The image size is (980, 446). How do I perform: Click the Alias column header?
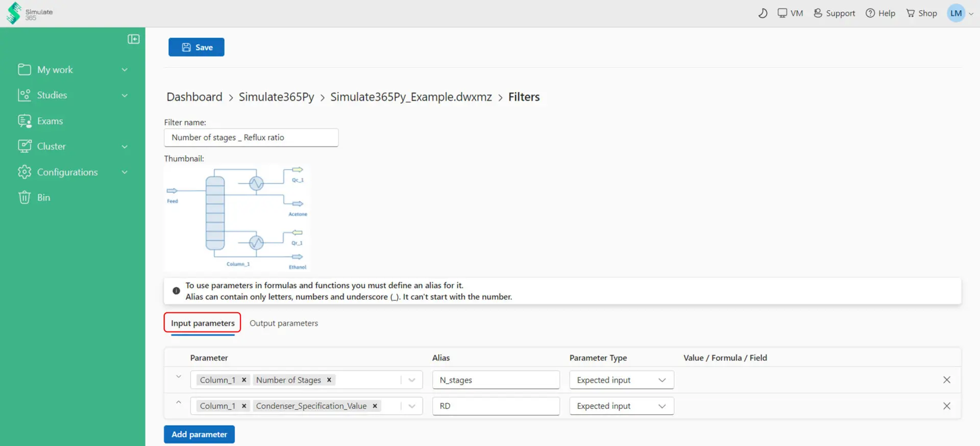click(441, 358)
